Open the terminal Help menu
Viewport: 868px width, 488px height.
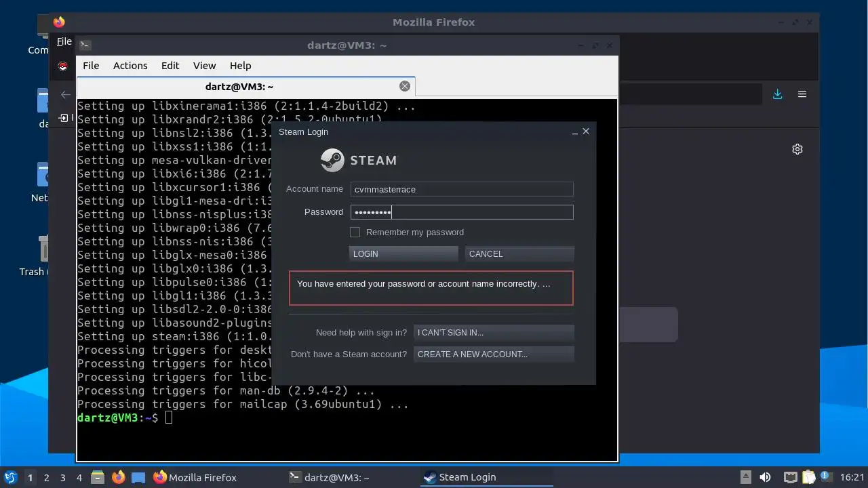pos(240,66)
